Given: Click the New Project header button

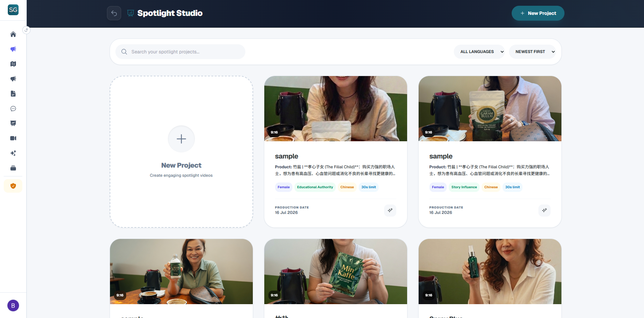Looking at the screenshot, I should [538, 13].
